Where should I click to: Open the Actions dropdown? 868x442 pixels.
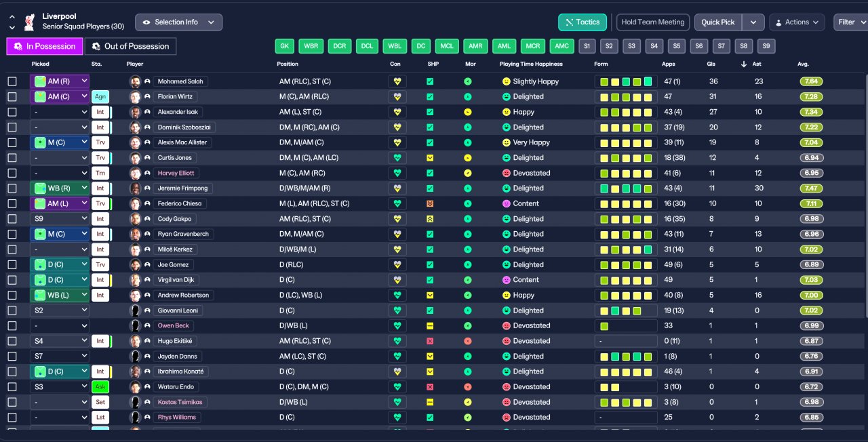pos(797,22)
